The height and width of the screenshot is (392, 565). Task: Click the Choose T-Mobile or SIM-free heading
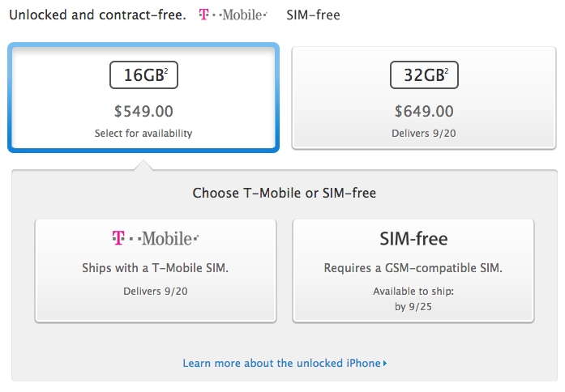285,193
